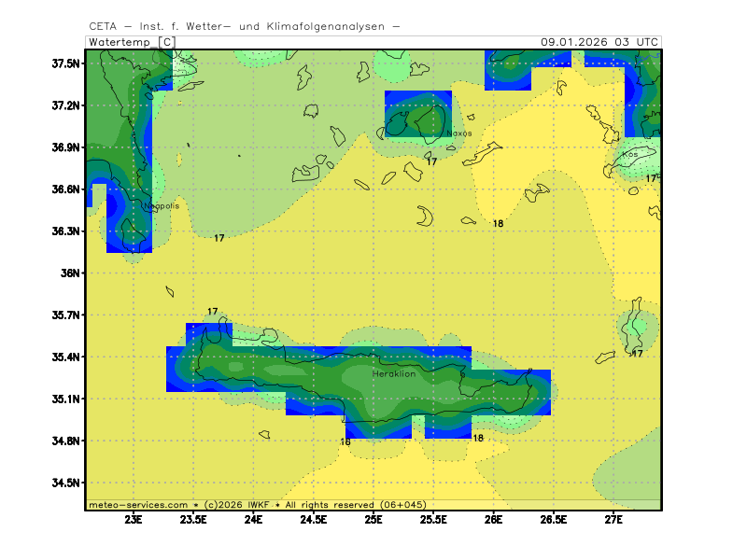Click the 18 contour label east of Naxos
Image resolution: width=747 pixels, height=560 pixels.
tap(498, 224)
